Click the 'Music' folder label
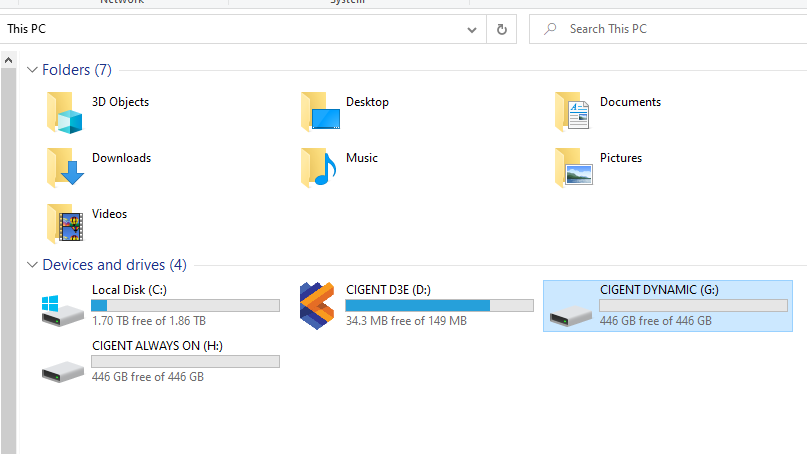Screen dimensions: 807x454 pos(362,158)
